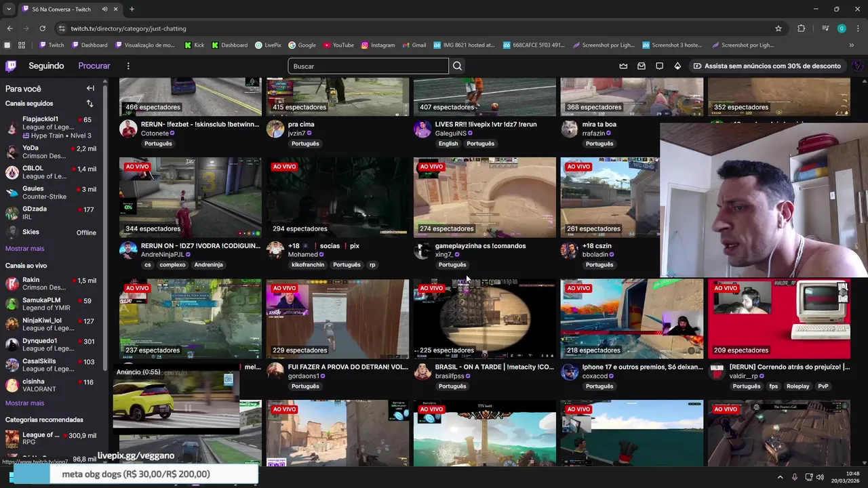Screen dimensions: 868x488
Task: Select English tag under GaleguiNS
Action: click(x=448, y=144)
